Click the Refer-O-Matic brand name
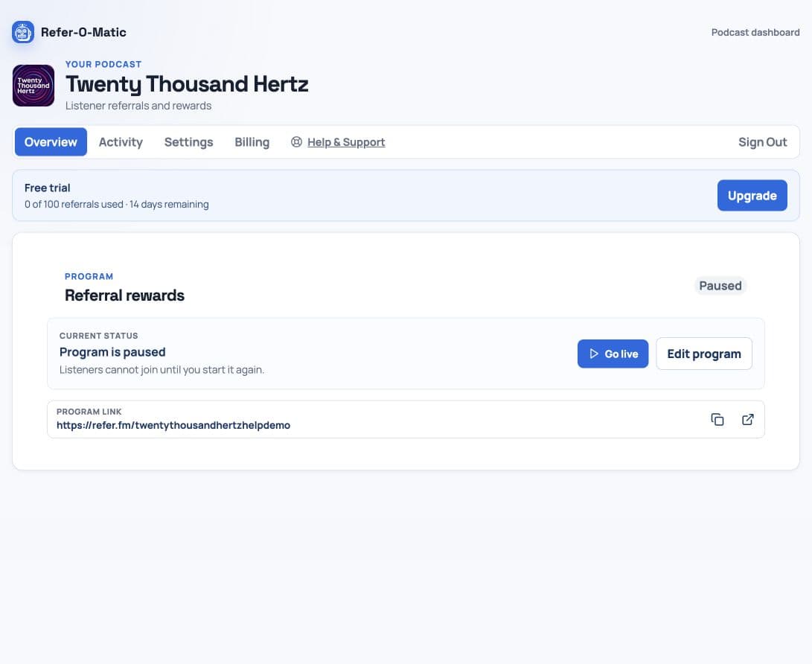812x664 pixels. (x=83, y=32)
